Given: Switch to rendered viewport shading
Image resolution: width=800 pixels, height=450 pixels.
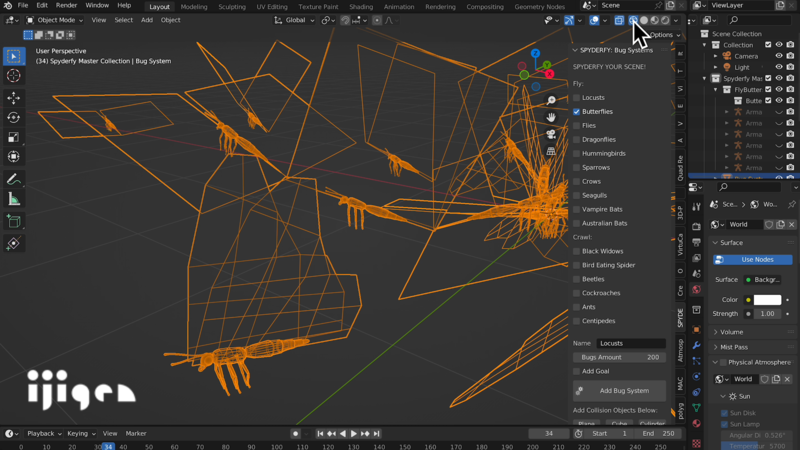Looking at the screenshot, I should point(665,20).
